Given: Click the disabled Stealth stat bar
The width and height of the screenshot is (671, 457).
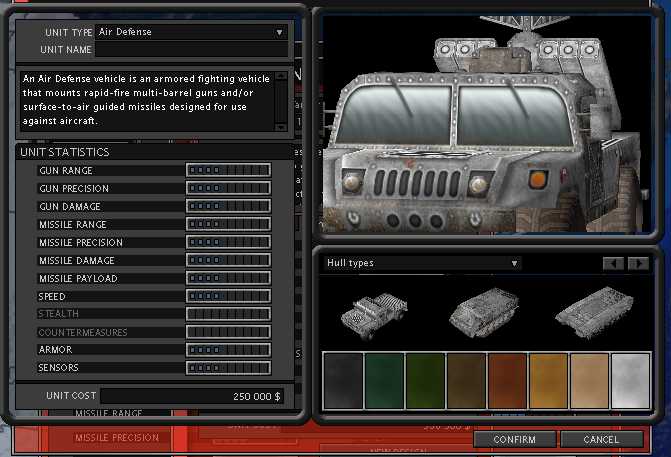Looking at the screenshot, I should 229,314.
